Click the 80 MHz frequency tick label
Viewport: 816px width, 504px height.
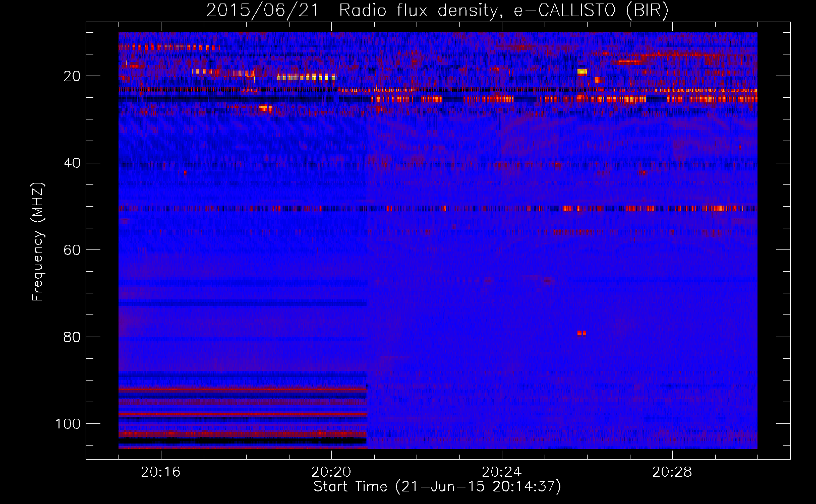73,337
